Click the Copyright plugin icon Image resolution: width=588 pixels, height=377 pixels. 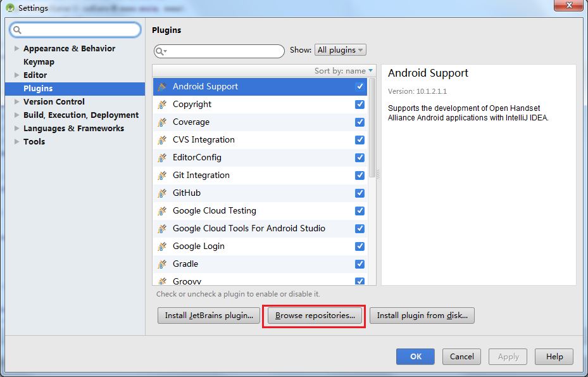(x=162, y=105)
